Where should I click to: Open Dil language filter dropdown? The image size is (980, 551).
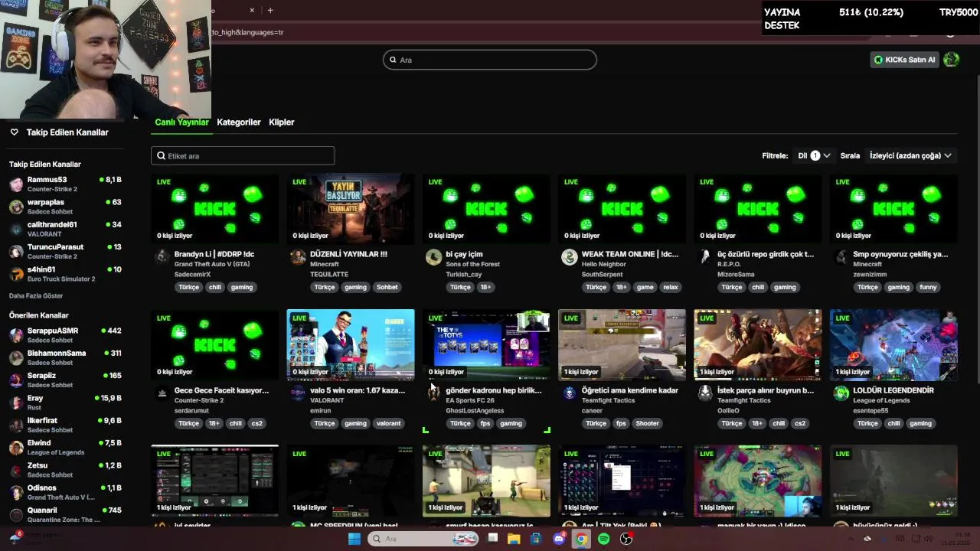pos(813,155)
